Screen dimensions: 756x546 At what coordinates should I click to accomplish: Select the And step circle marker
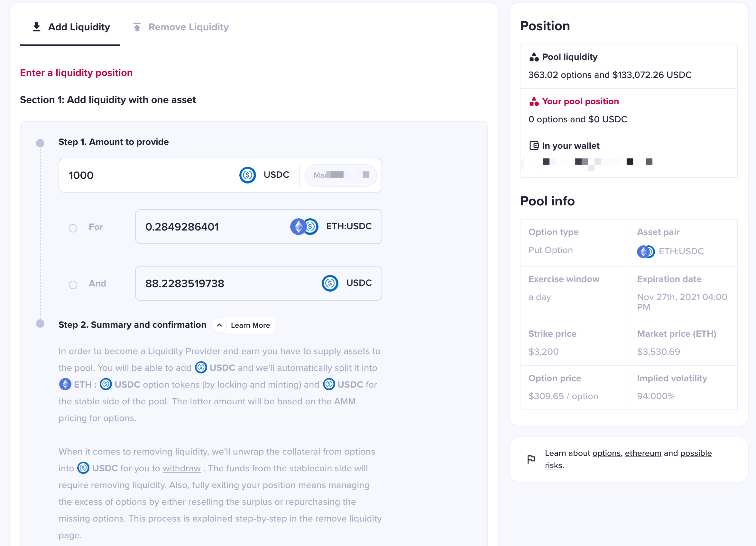(73, 285)
